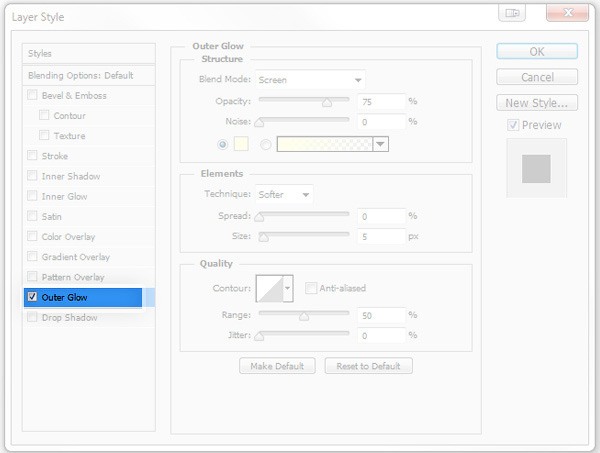Enable the Anti-aliased checkbox
The height and width of the screenshot is (453, 600).
click(x=311, y=288)
